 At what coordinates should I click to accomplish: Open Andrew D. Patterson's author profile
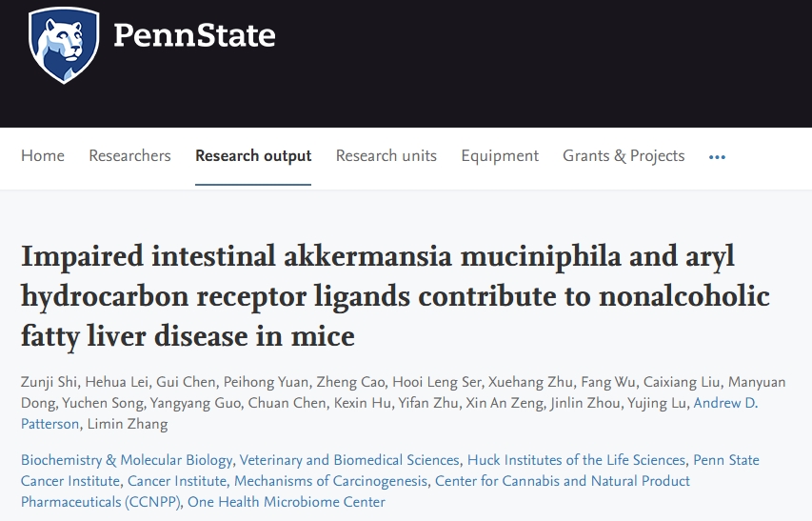pyautogui.click(x=725, y=403)
